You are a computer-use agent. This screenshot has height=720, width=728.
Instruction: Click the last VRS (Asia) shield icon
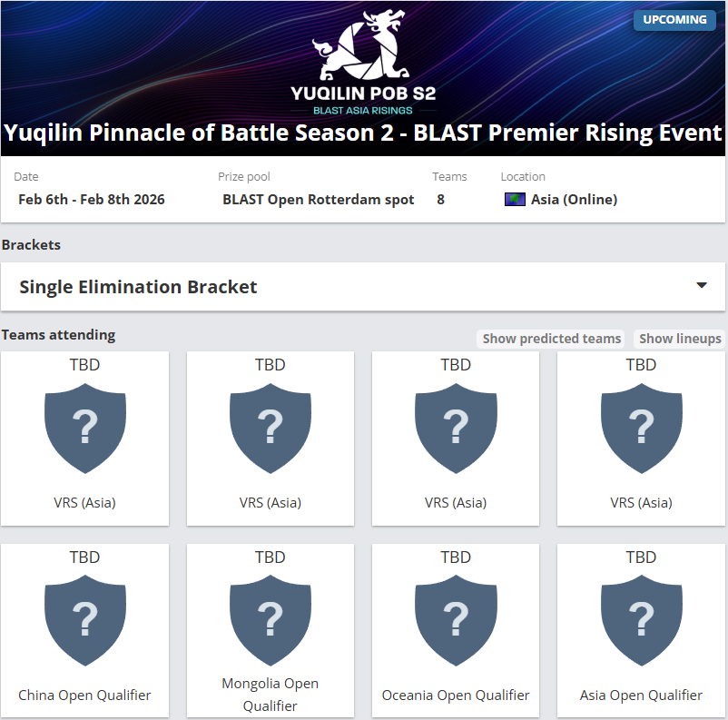[641, 426]
